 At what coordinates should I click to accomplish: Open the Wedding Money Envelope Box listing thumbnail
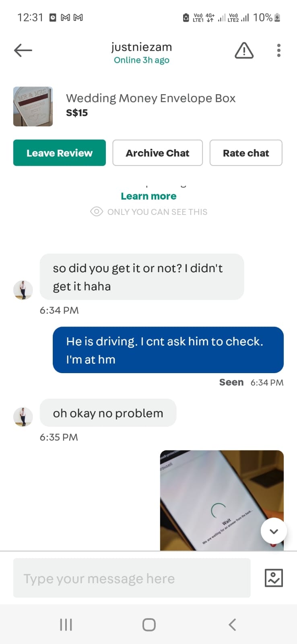[33, 106]
